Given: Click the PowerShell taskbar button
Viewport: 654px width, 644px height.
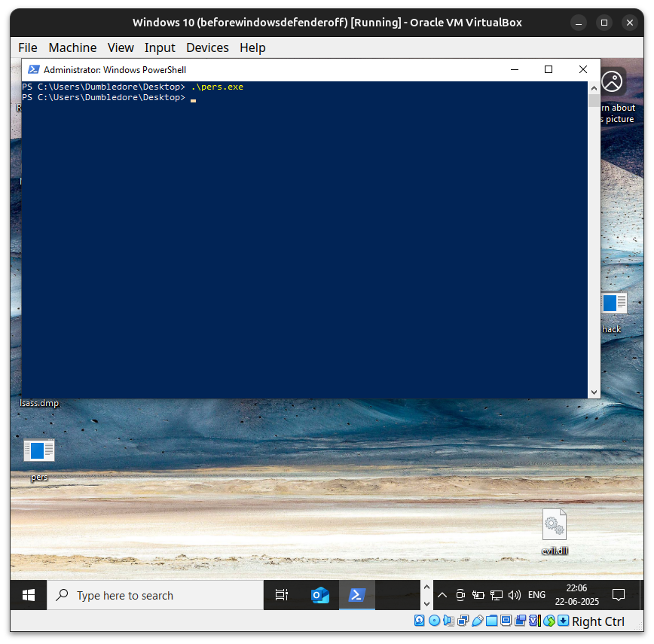Looking at the screenshot, I should click(357, 595).
